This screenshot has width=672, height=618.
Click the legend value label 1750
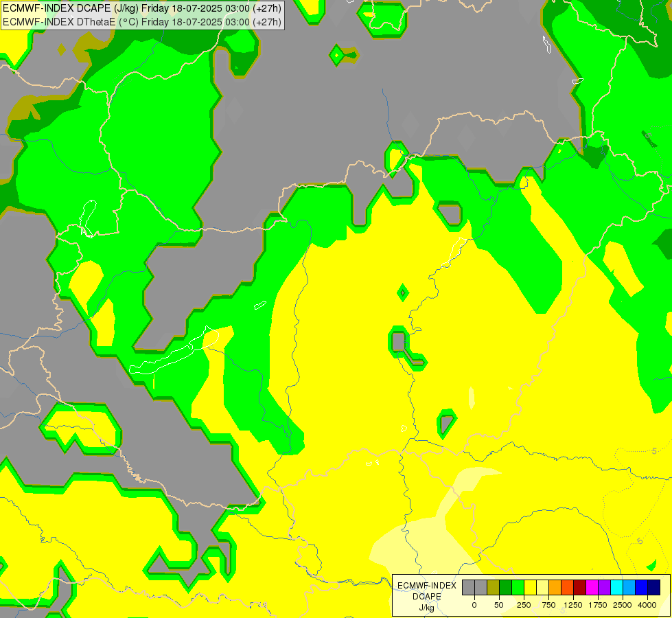(598, 605)
